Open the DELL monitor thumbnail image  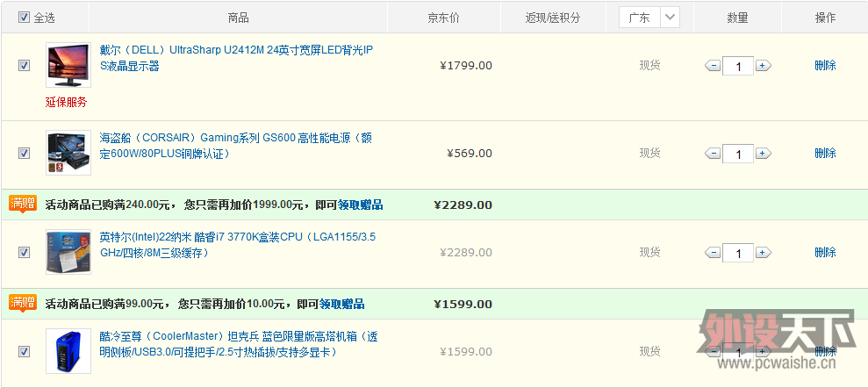click(x=68, y=65)
